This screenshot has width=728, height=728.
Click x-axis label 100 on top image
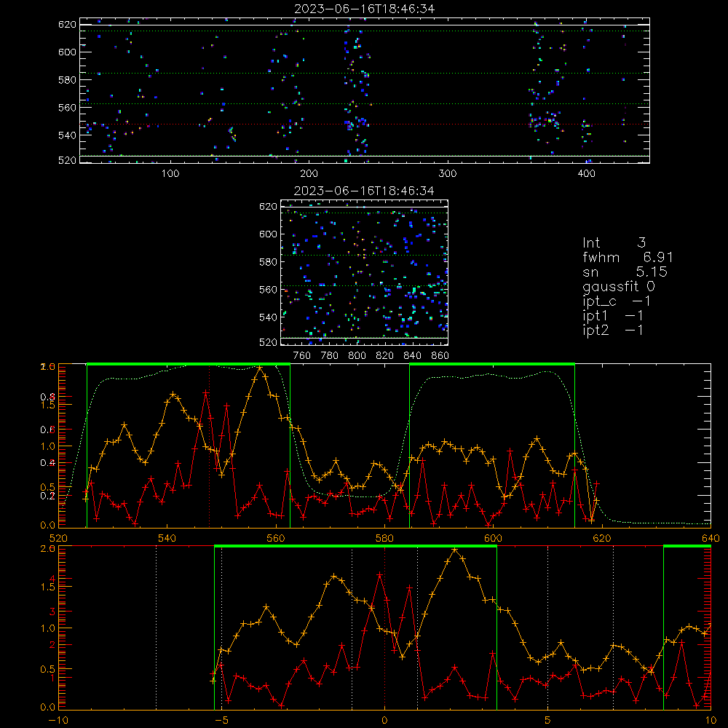[170, 174]
